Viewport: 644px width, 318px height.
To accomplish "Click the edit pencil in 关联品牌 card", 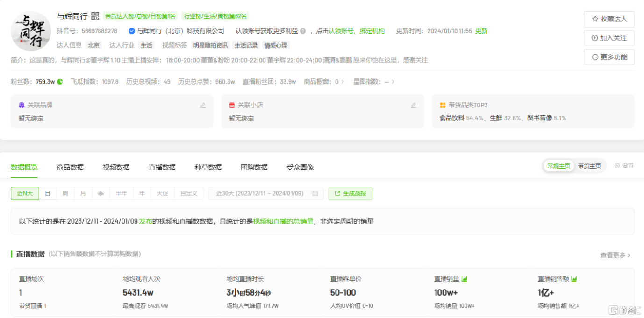I will coord(203,106).
